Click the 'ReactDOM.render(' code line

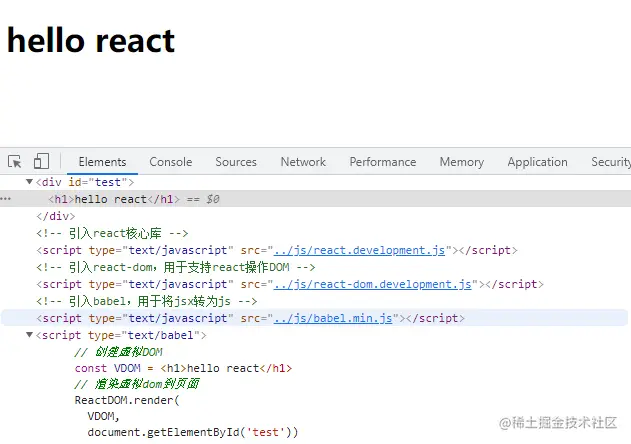coord(127,400)
